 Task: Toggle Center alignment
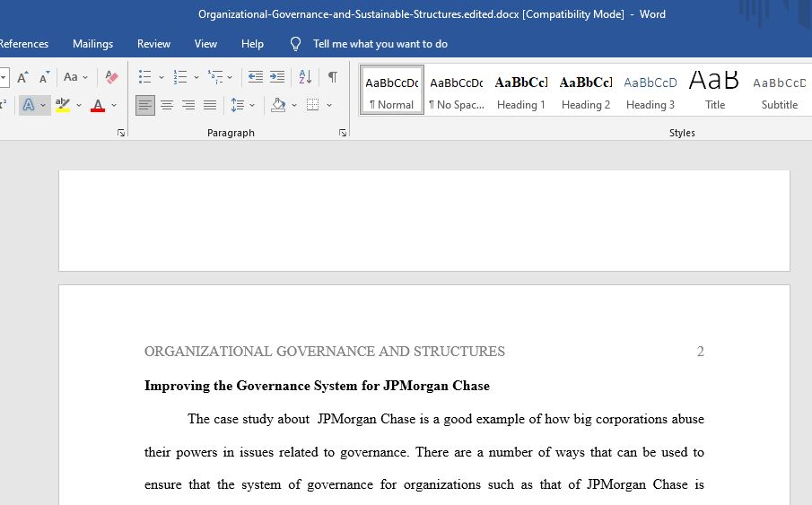(167, 105)
